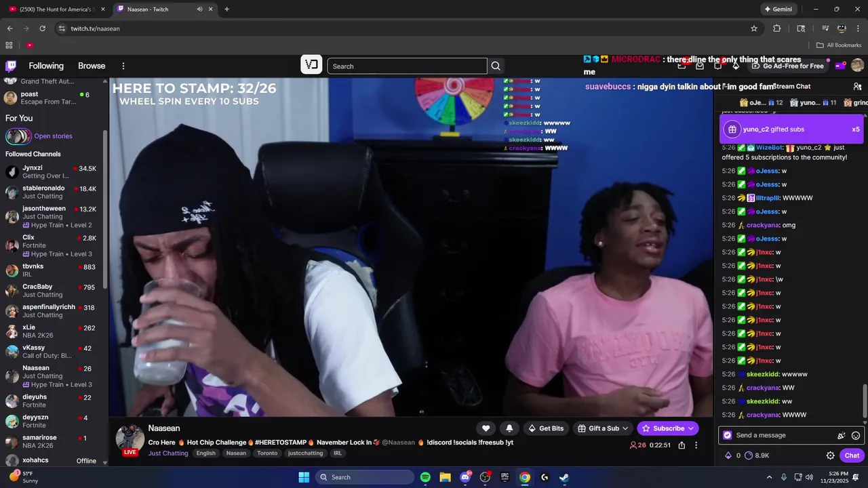Open the party popper celebration icon
Screen dimensions: 868x488
pos(842,436)
